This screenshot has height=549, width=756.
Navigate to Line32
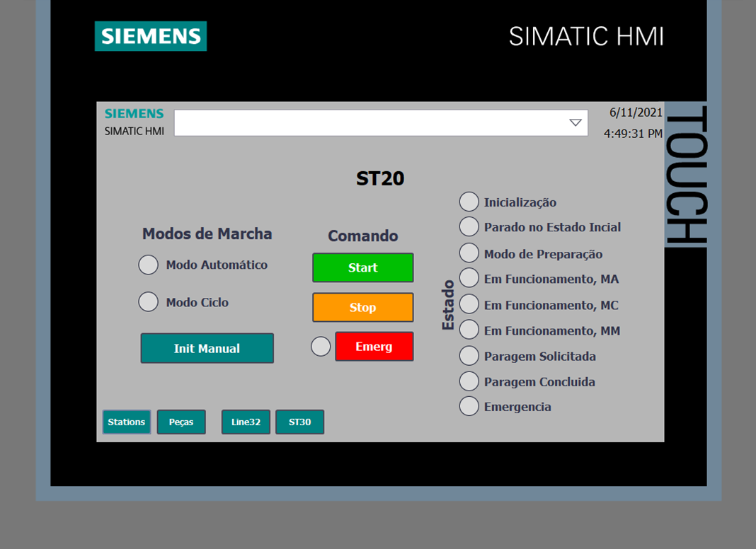tap(246, 422)
